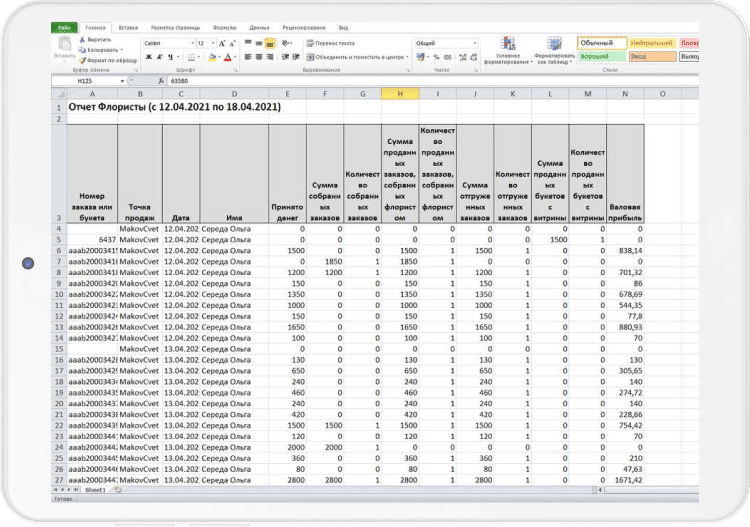This screenshot has height=527, width=750.
Task: Decrease indent in alignment group
Action: click(285, 57)
